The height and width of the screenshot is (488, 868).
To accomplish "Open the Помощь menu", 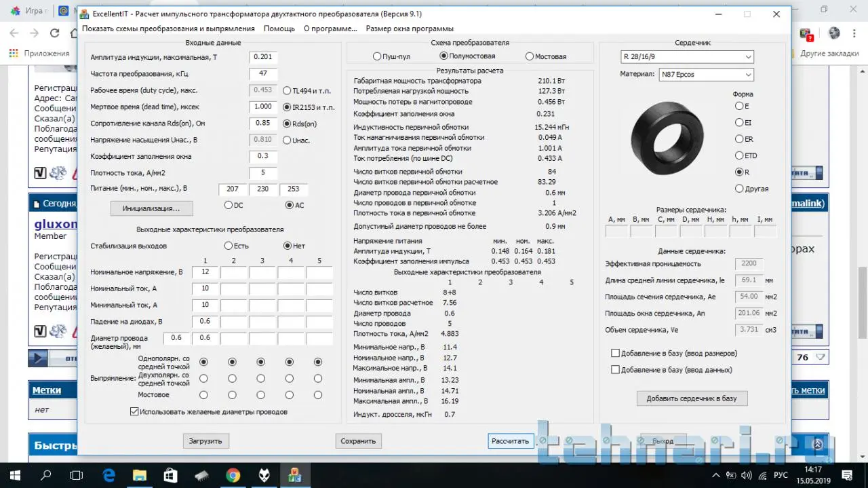I will coord(279,29).
